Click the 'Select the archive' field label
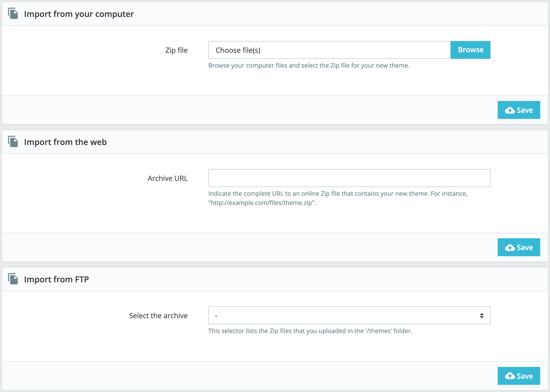Viewport: 550px width, 392px height. 158,316
